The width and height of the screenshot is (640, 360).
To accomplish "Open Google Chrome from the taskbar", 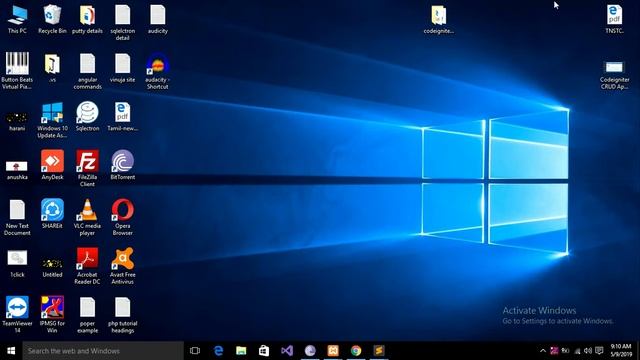I will coord(356,351).
